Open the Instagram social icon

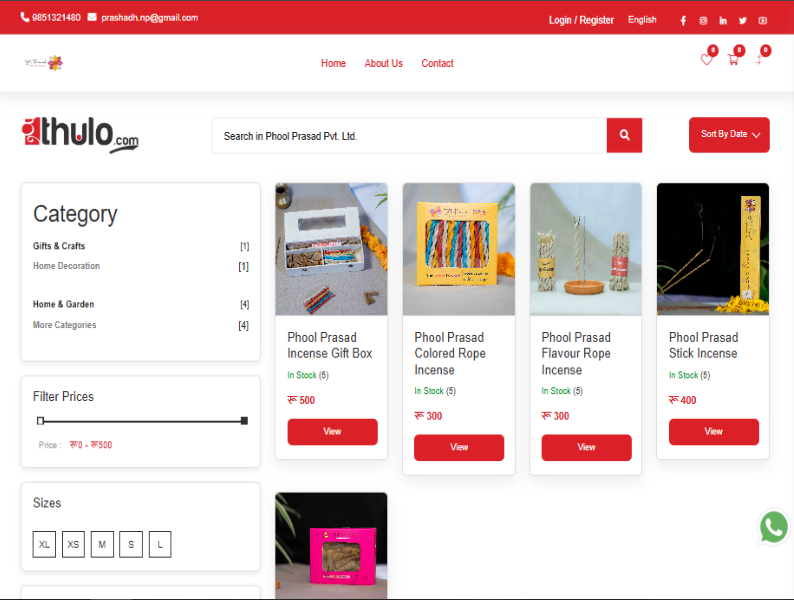coord(703,20)
